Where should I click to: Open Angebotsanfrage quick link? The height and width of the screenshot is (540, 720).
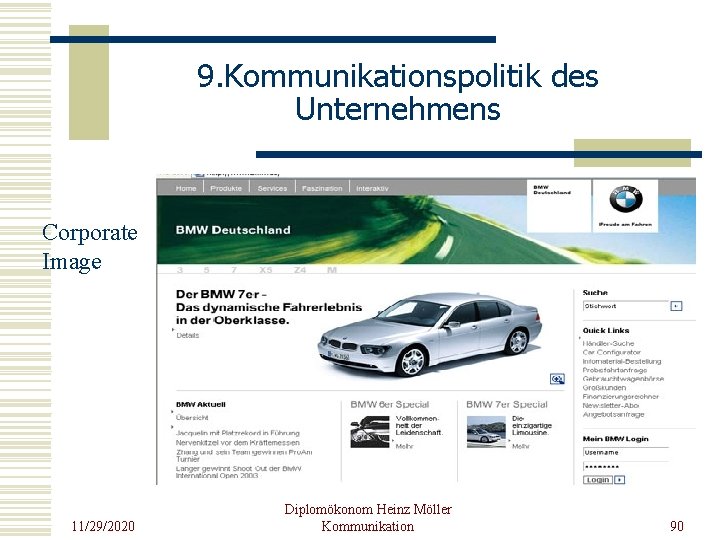click(613, 414)
